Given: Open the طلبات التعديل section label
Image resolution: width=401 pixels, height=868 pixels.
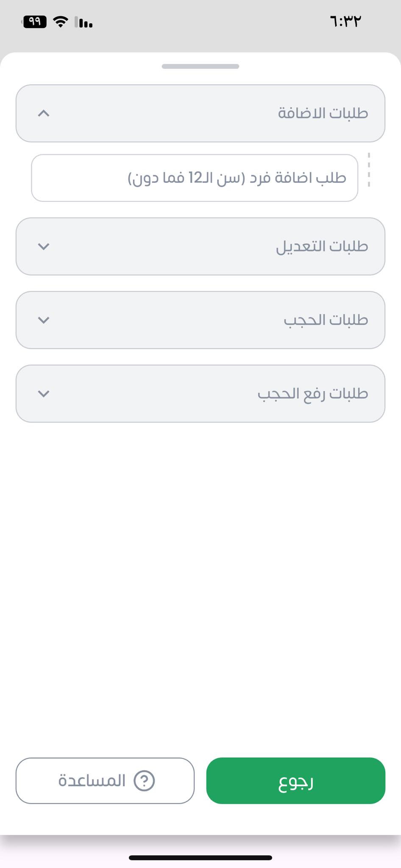Looking at the screenshot, I should pos(322,246).
